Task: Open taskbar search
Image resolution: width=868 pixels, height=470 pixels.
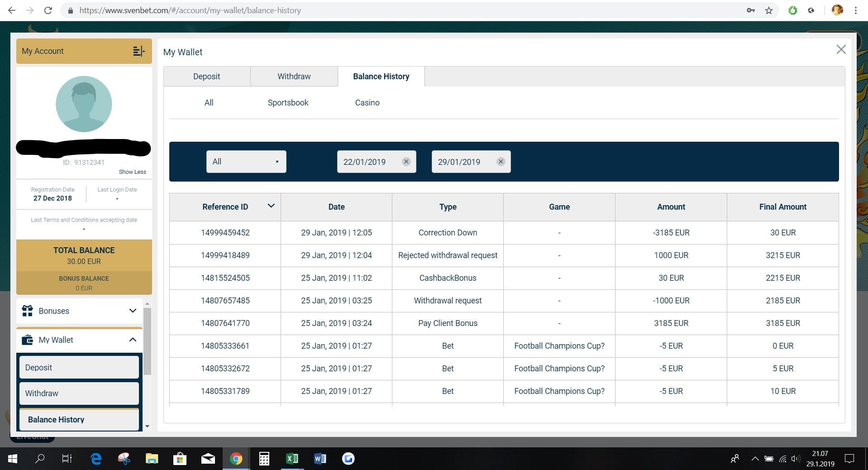Action: pyautogui.click(x=40, y=459)
